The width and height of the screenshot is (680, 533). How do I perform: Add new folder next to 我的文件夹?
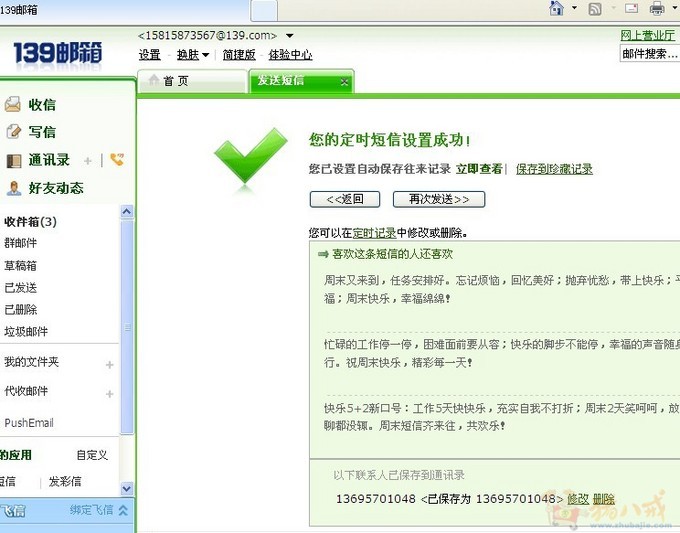point(110,365)
